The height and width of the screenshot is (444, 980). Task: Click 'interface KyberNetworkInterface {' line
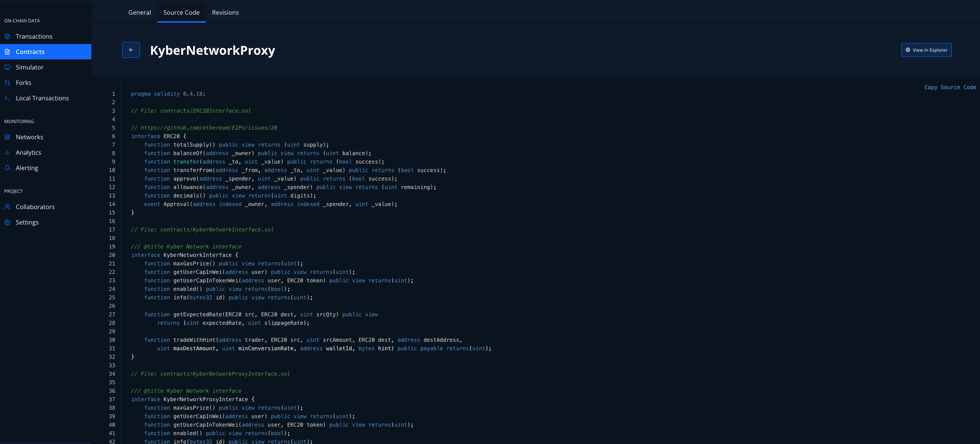(185, 255)
